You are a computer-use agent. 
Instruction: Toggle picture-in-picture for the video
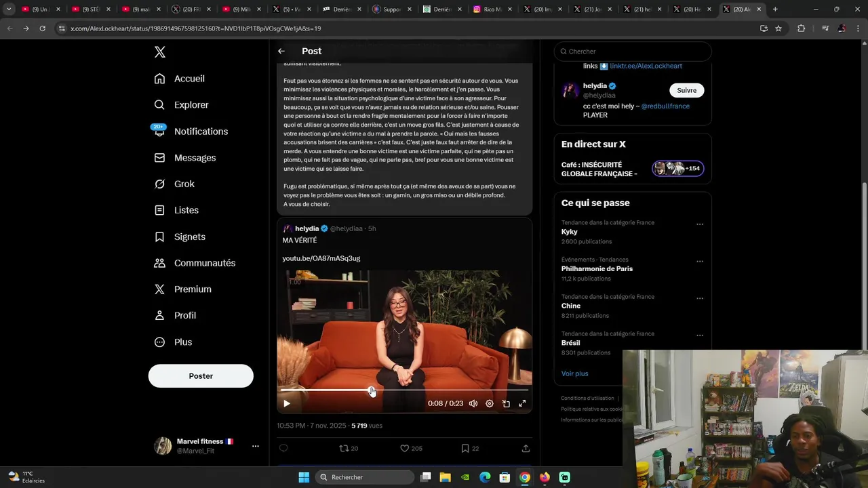pos(506,404)
